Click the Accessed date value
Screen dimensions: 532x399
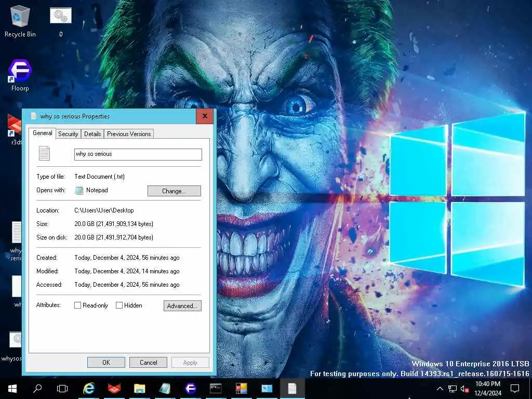pos(127,285)
